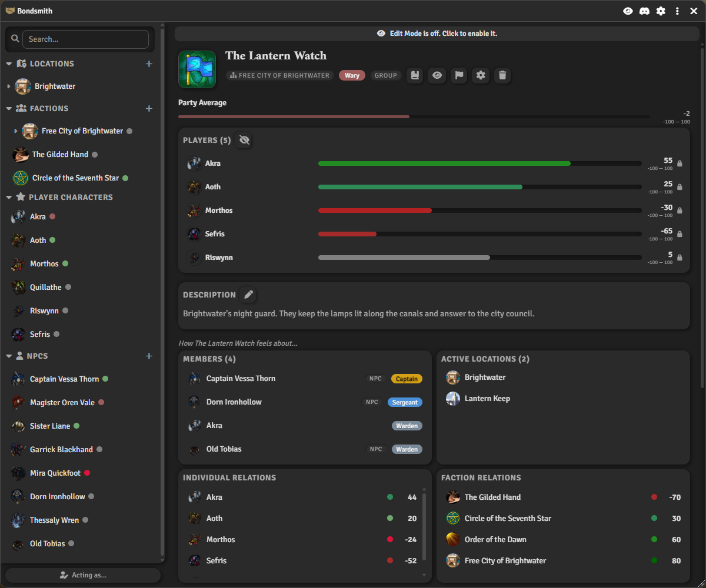Collapse the Locations section
This screenshot has width=706, height=588.
pyautogui.click(x=9, y=64)
